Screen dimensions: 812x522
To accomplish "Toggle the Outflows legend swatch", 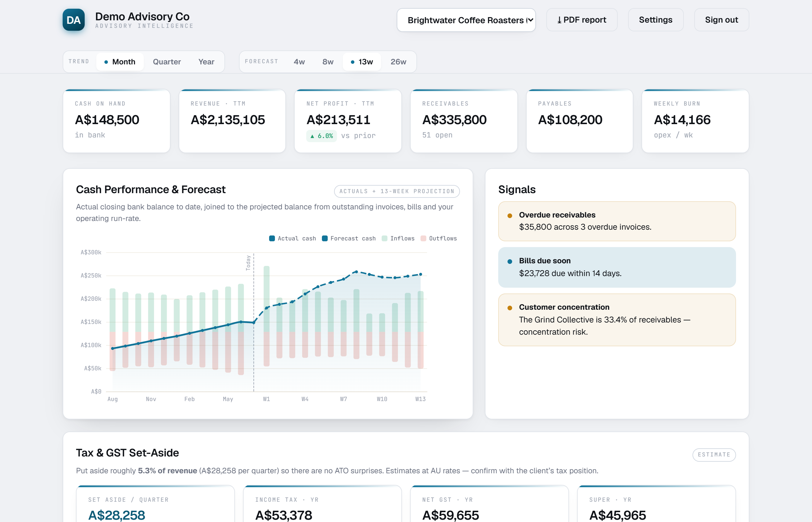I will point(423,238).
